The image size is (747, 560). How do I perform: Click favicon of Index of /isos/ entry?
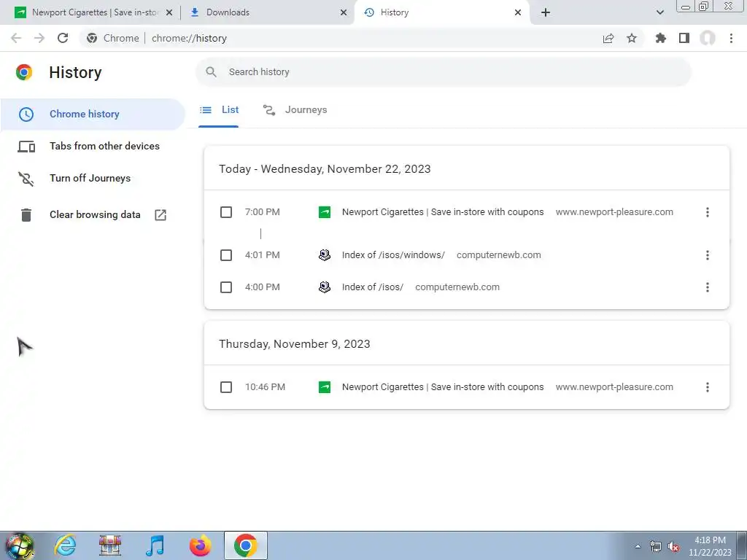tap(325, 287)
